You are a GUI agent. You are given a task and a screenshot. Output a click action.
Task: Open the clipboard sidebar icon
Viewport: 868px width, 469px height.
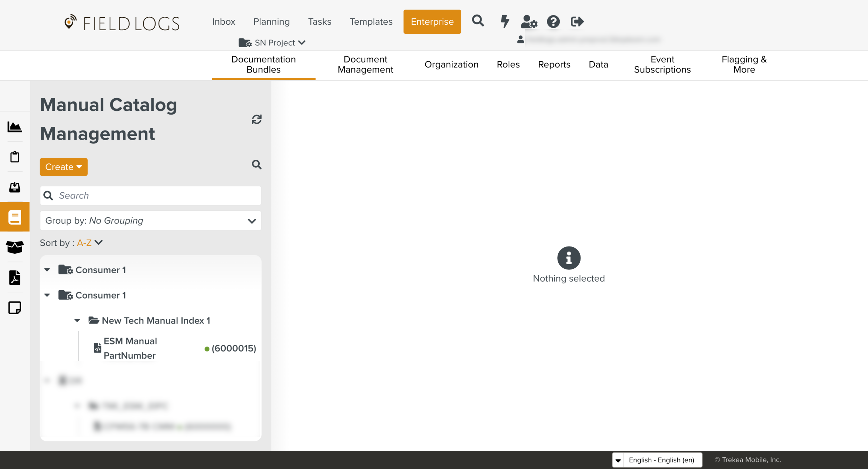(15, 157)
